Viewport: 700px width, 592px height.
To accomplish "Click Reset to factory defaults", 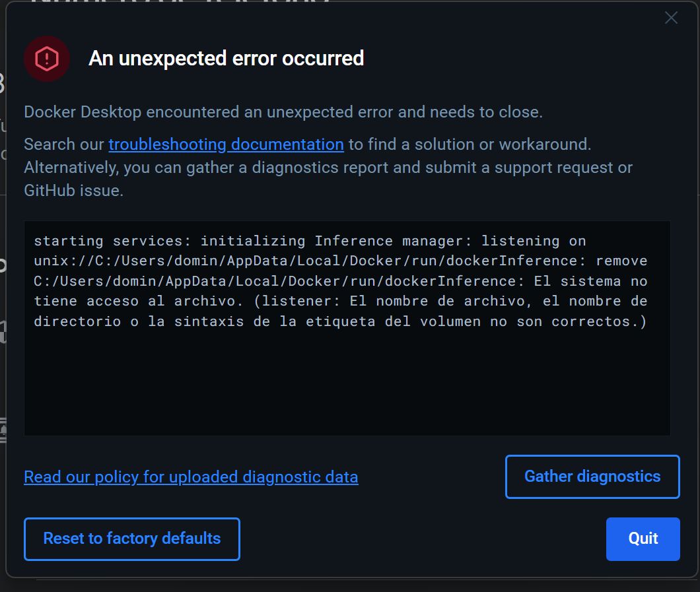I will tap(132, 539).
